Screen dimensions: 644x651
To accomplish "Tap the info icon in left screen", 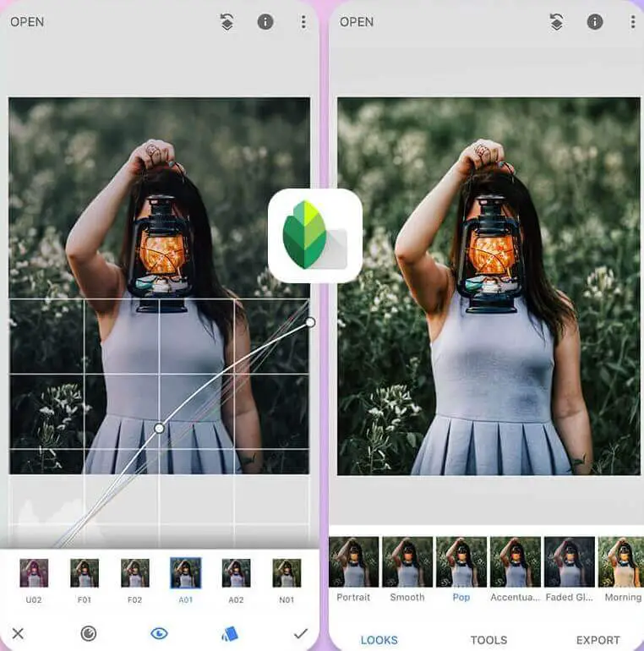I will (x=265, y=22).
